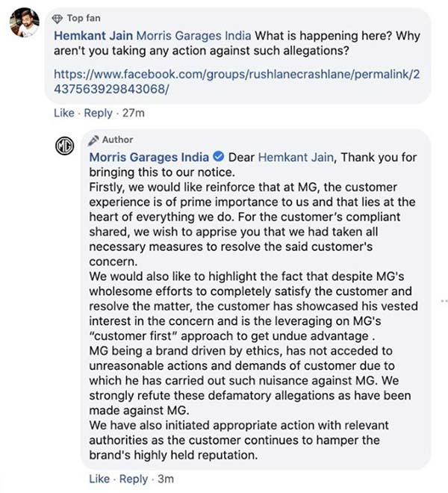Click the Top fan diamond badge icon
Screen dimensions: 448x493
[57, 17]
